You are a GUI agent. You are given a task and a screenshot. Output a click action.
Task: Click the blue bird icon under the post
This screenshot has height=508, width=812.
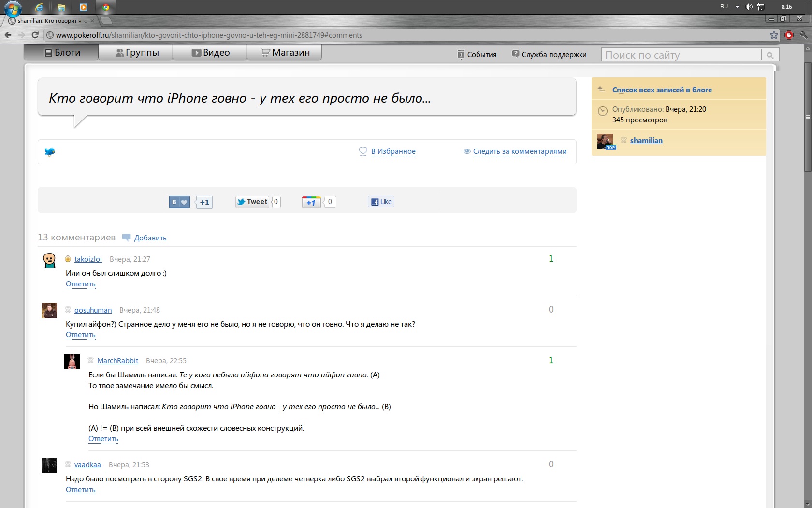50,152
